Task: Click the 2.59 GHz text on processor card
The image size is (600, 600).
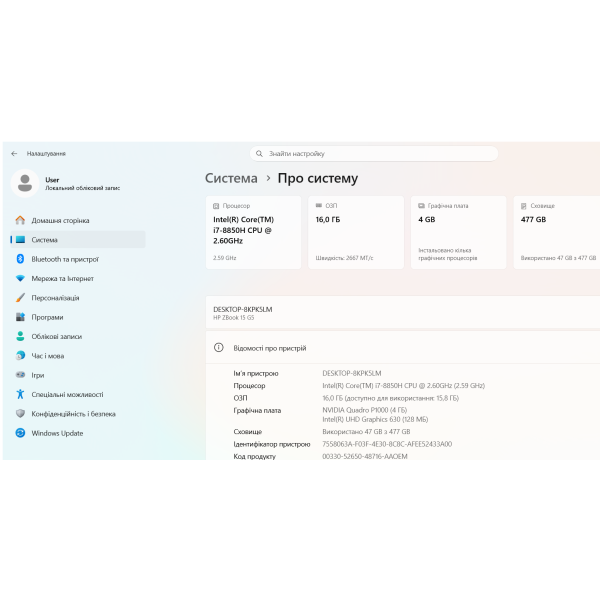Action: 225,258
